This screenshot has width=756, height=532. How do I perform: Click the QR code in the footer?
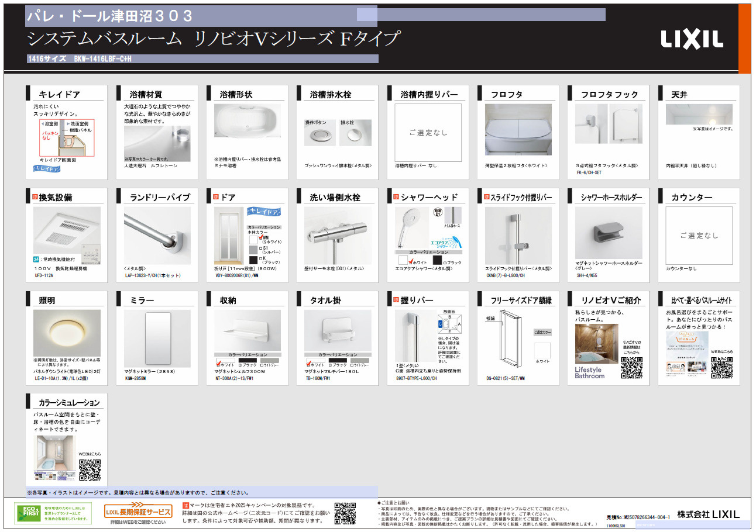click(345, 513)
